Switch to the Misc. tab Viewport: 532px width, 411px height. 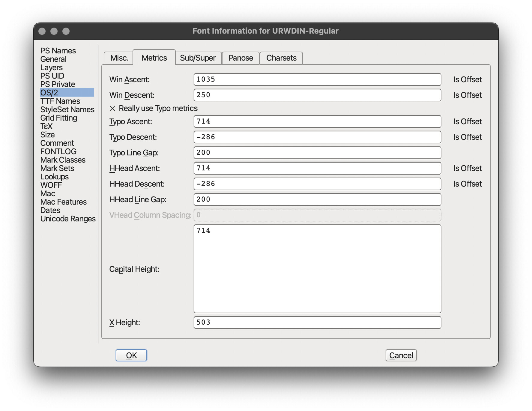[x=119, y=58]
